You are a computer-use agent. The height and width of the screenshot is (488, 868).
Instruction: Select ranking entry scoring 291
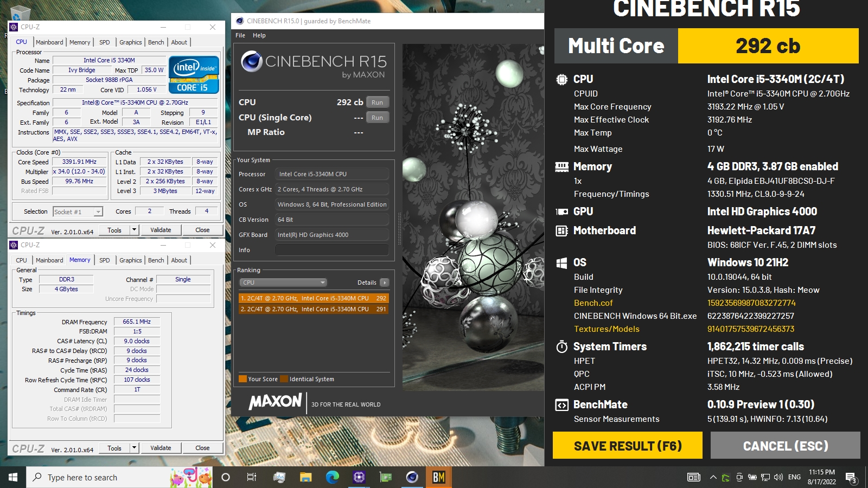click(314, 309)
